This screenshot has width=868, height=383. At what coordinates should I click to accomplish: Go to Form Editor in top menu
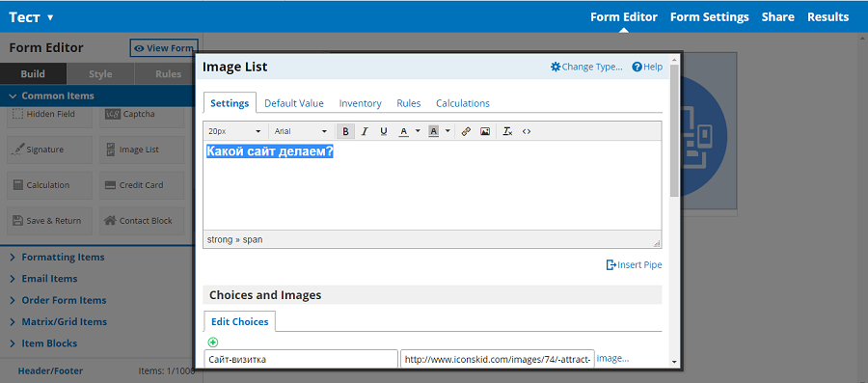pyautogui.click(x=624, y=17)
